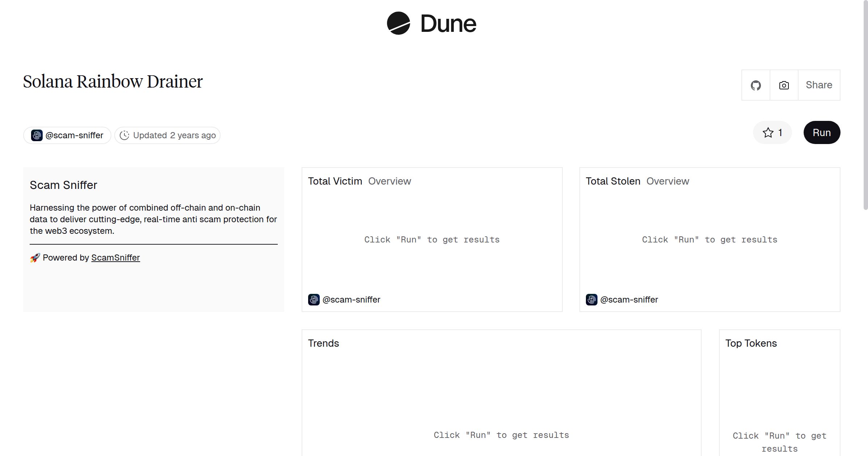The image size is (868, 456).
Task: Open @scam-sniffer profile in Total Stolen card
Action: pyautogui.click(x=629, y=300)
